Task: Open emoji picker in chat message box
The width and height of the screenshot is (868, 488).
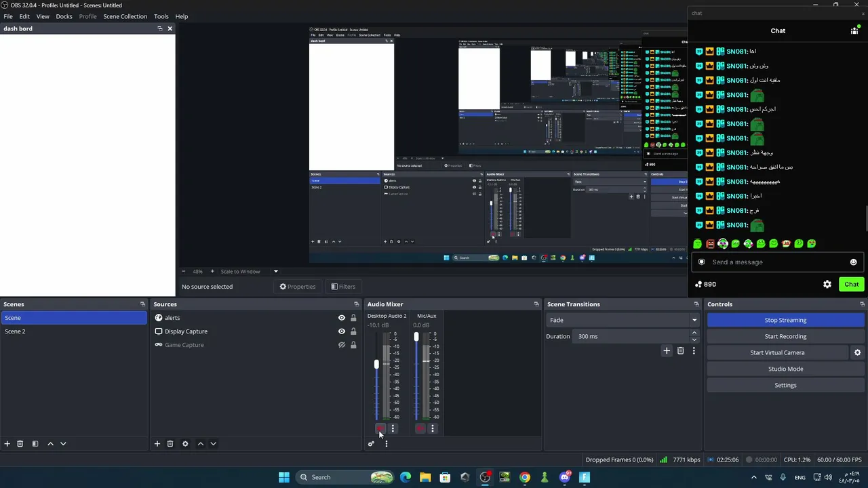Action: 853,262
